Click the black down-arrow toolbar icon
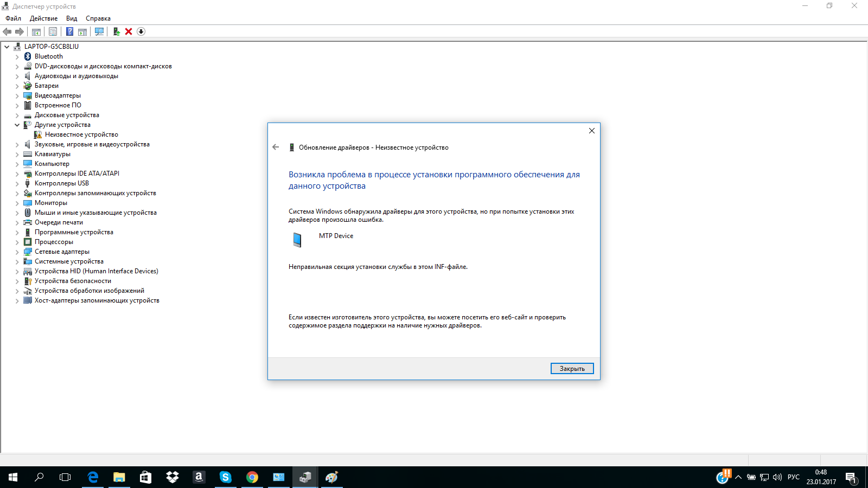Screen dimensions: 868x488 point(141,31)
